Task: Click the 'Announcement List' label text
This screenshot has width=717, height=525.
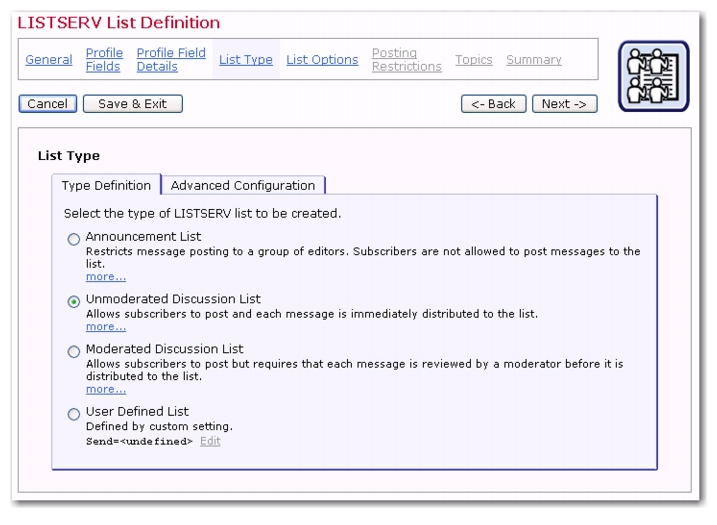Action: tap(143, 236)
